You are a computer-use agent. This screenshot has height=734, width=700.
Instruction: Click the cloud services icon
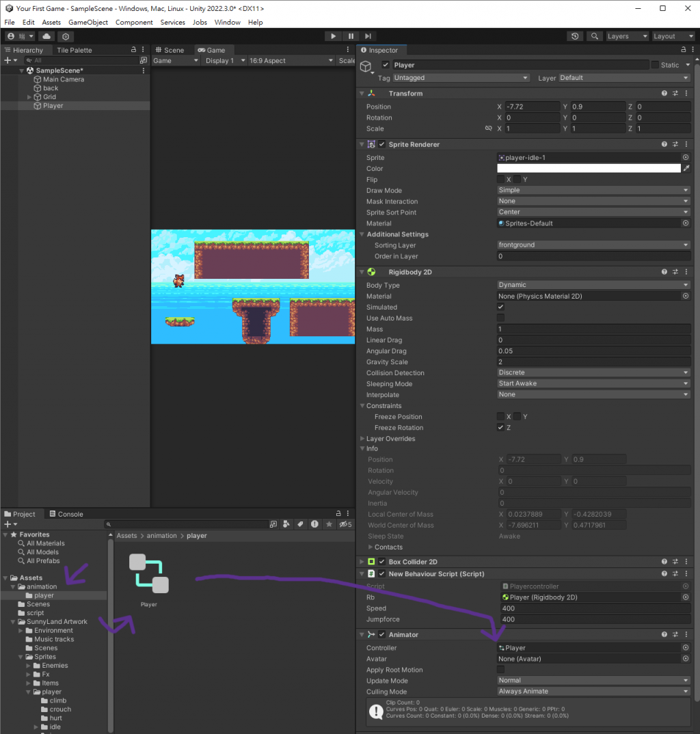pos(46,36)
